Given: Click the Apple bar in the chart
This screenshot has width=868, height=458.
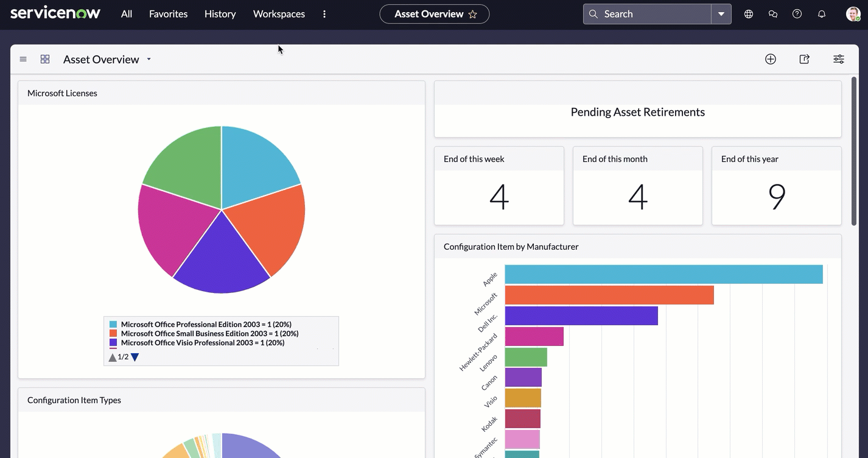Looking at the screenshot, I should (663, 274).
